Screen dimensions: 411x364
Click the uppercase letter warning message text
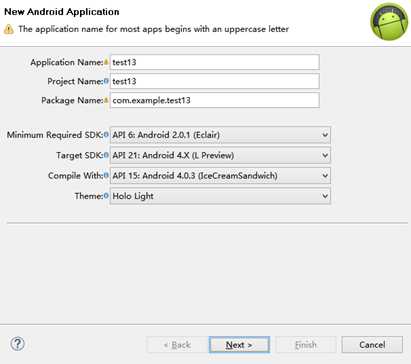click(x=154, y=29)
